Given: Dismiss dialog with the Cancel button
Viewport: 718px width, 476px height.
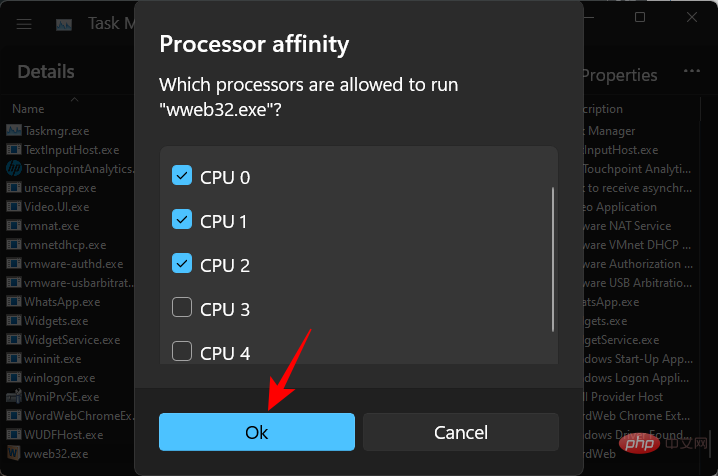Looking at the screenshot, I should [x=461, y=432].
